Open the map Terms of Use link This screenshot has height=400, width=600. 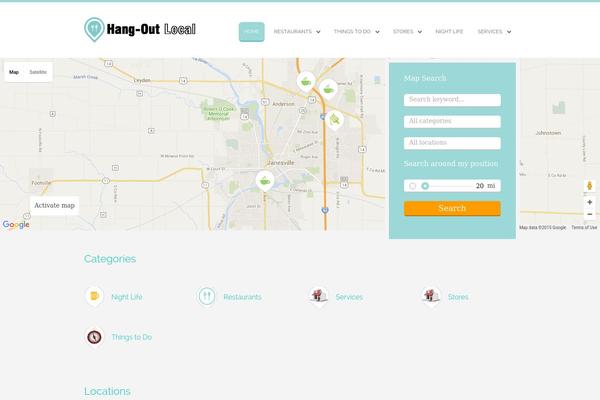click(x=584, y=227)
